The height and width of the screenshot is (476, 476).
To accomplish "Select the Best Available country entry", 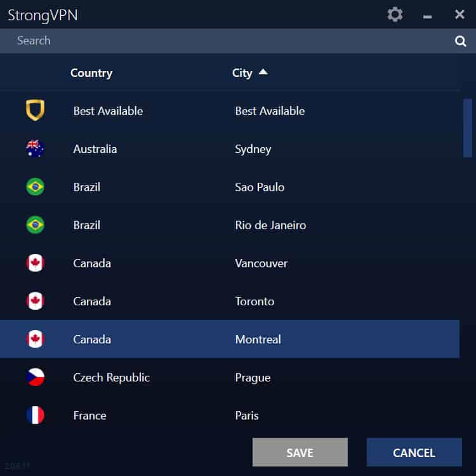I will (x=108, y=111).
